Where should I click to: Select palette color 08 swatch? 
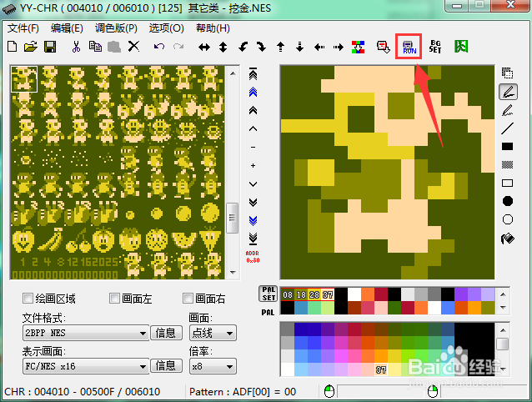pos(288,294)
